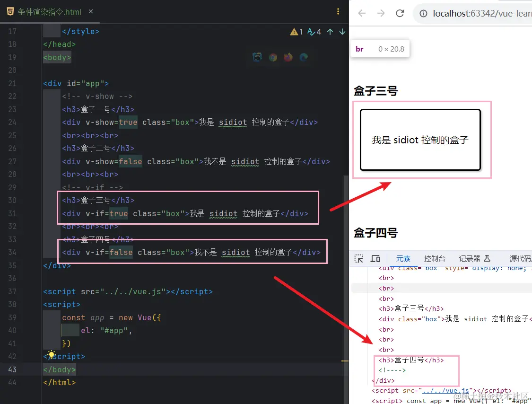This screenshot has width=532, height=404.
Task: Click v-show=false in editor line 27
Action: pyautogui.click(x=114, y=161)
